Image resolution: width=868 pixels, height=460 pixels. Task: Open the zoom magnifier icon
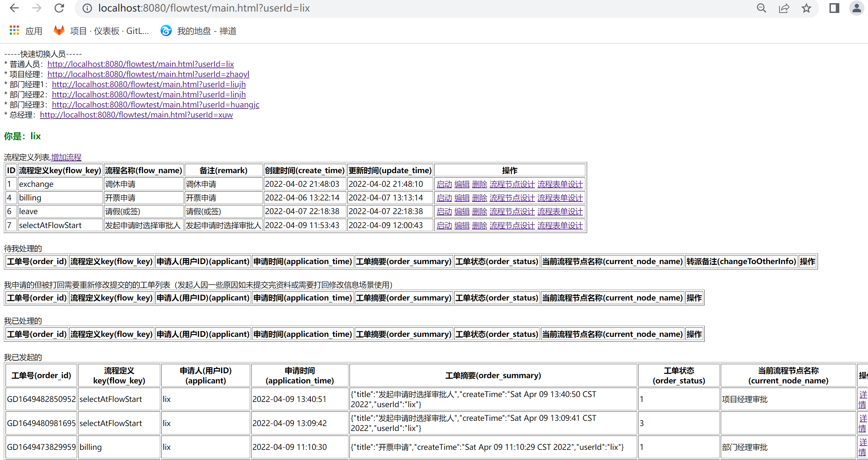(761, 8)
